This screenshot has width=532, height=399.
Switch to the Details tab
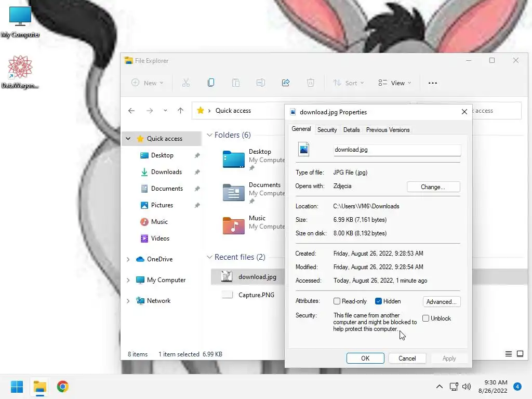(351, 129)
